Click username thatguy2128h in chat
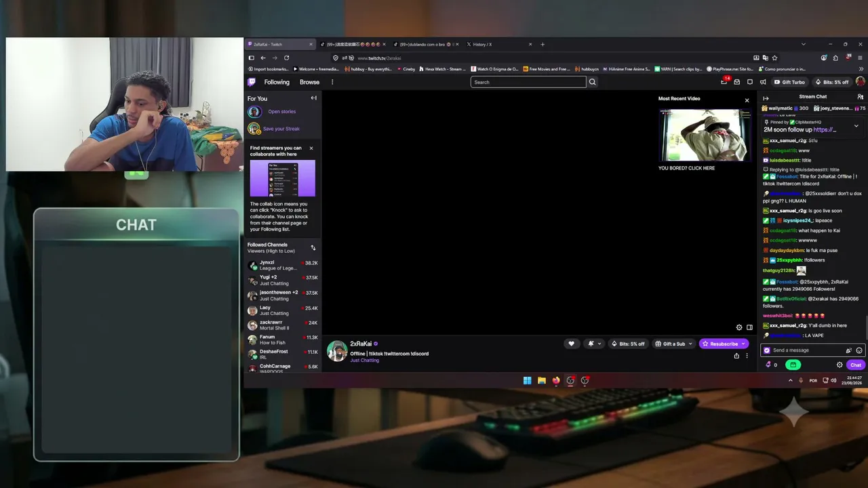 pyautogui.click(x=778, y=270)
